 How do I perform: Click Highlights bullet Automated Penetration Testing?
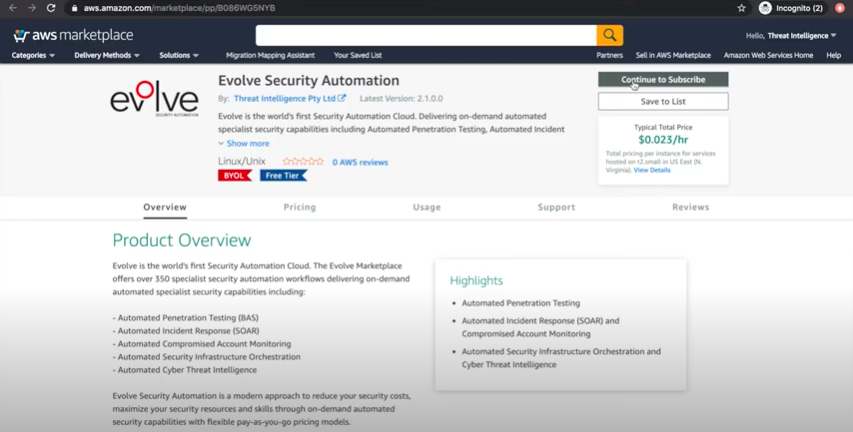tap(521, 303)
